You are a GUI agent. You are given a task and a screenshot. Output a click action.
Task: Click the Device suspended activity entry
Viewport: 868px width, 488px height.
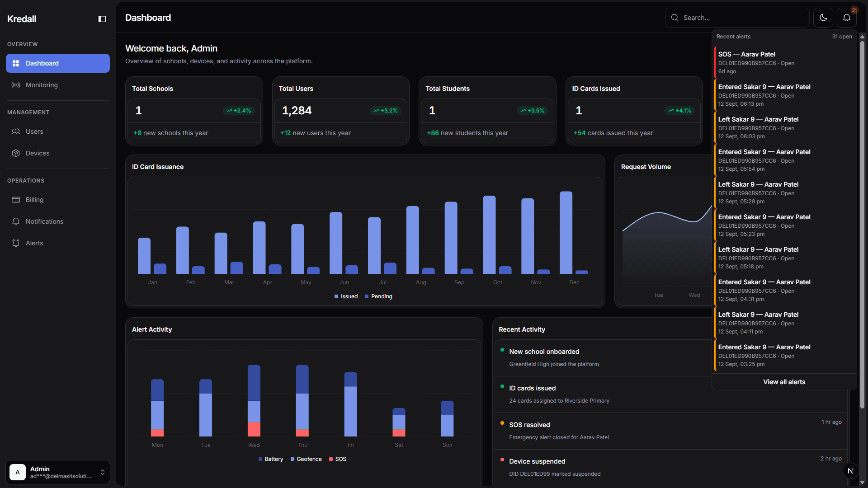point(671,467)
